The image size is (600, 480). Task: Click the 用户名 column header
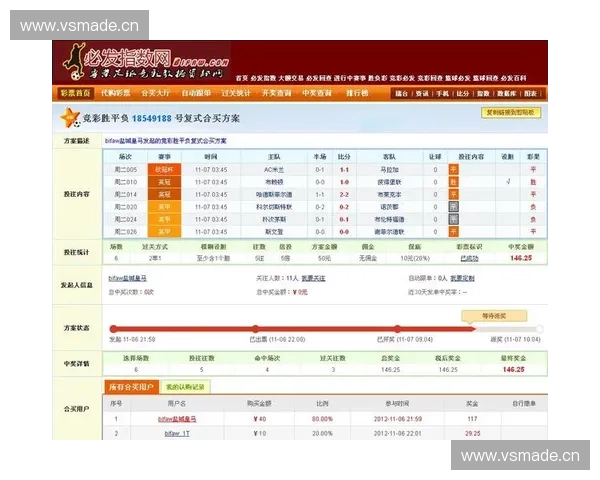pyautogui.click(x=177, y=403)
